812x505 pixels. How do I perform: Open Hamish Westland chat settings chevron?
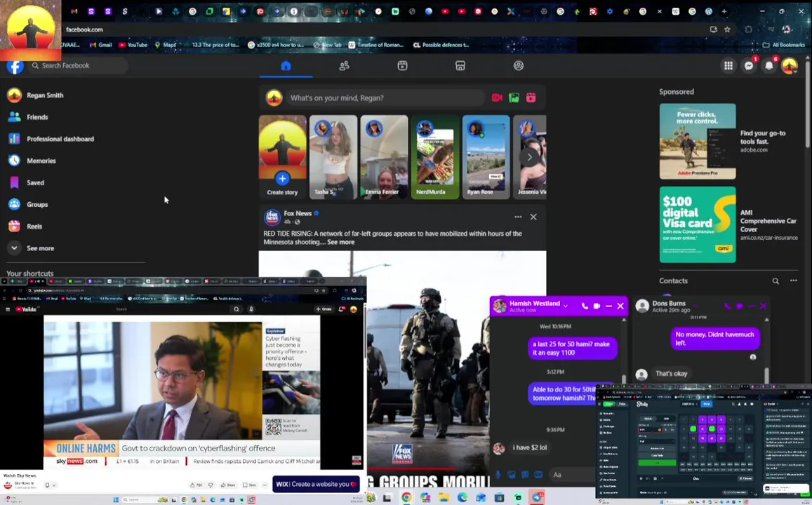tap(565, 306)
